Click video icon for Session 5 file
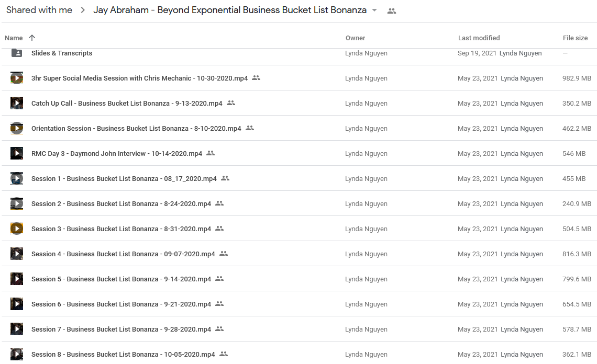The image size is (597, 364). coord(17,279)
